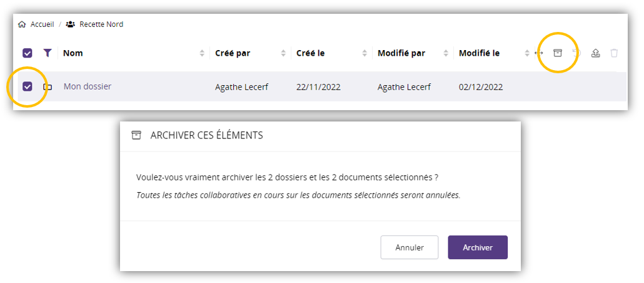644x283 pixels.
Task: Confirm with the Archiver button
Action: [x=478, y=247]
